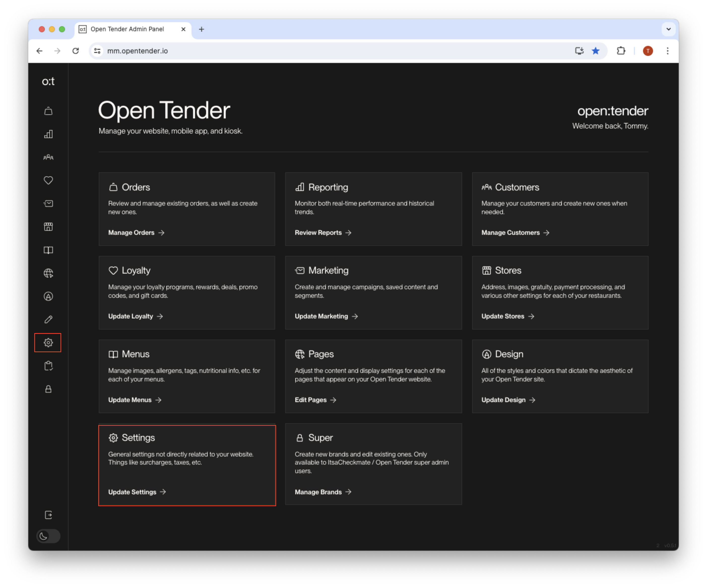Viewport: 707px width, 588px height.
Task: Open Stores via sidebar storefront icon
Action: (48, 227)
